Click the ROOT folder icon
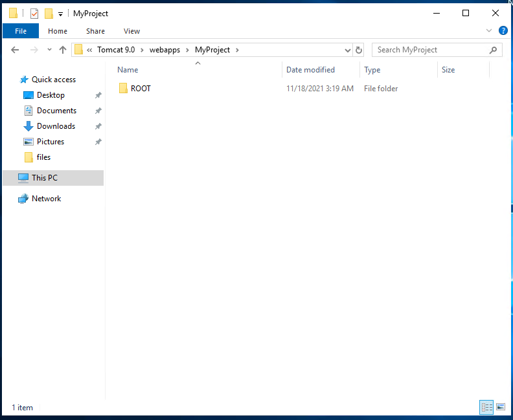 point(123,88)
